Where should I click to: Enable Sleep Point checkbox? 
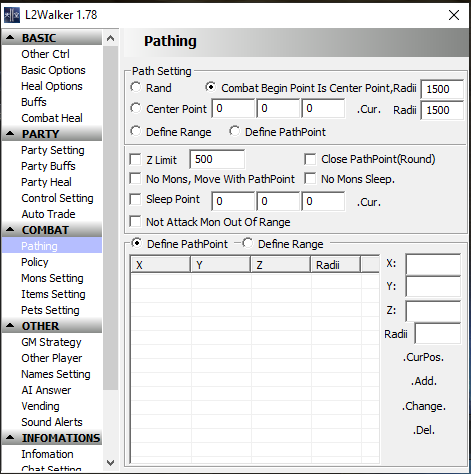click(135, 199)
